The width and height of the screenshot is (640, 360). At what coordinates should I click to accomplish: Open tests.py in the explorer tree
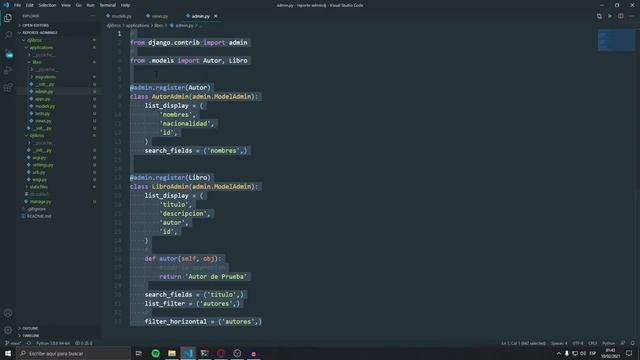(x=42, y=113)
